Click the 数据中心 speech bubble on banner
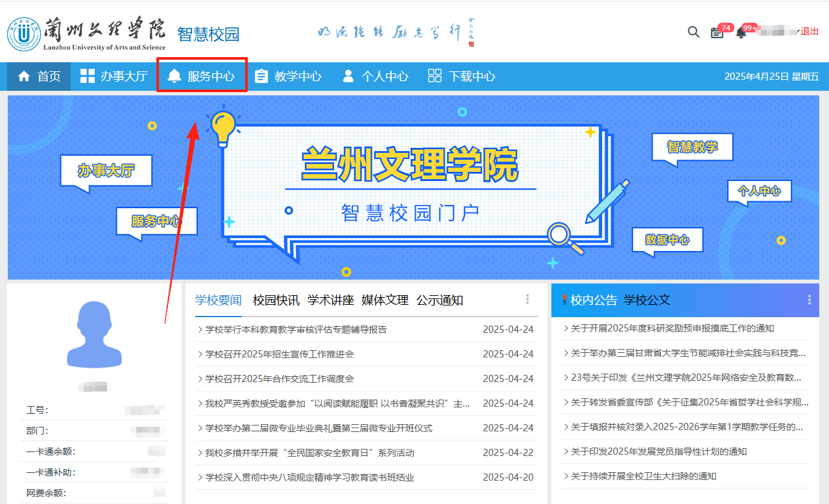This screenshot has height=504, width=829. [x=667, y=241]
